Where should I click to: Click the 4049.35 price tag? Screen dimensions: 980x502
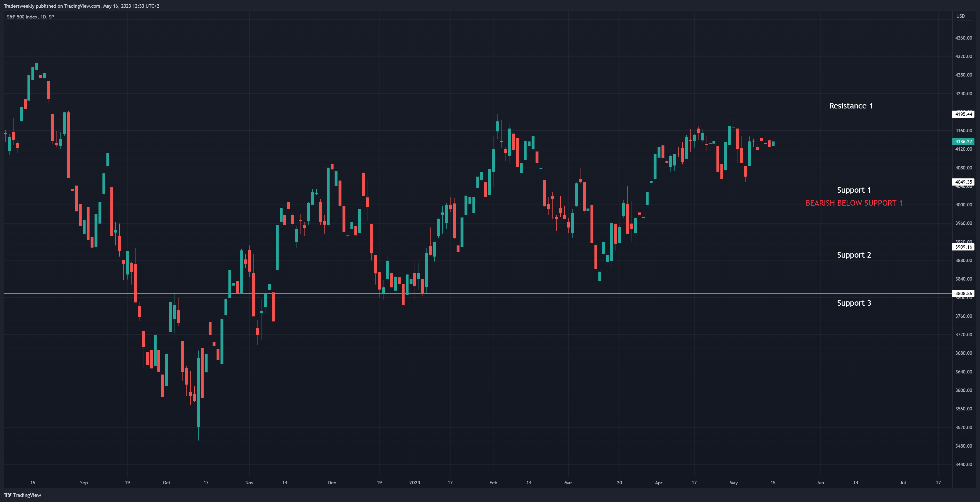click(x=963, y=182)
